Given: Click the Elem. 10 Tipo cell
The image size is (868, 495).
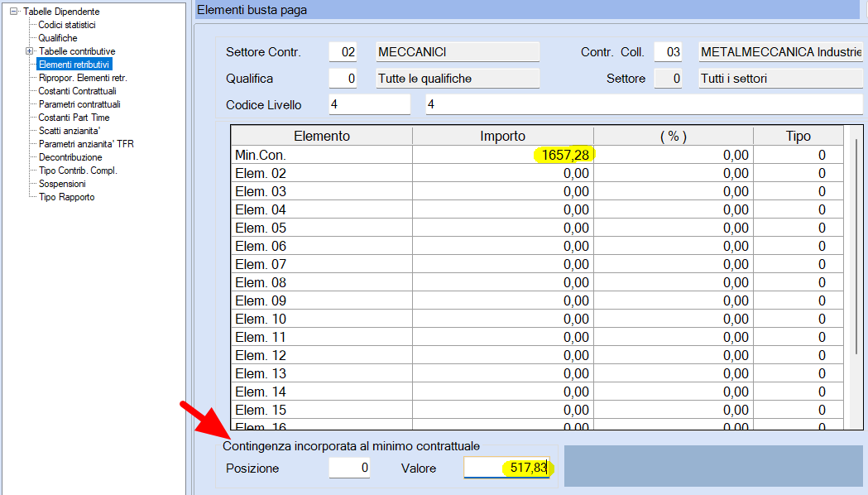Looking at the screenshot, I should [798, 319].
